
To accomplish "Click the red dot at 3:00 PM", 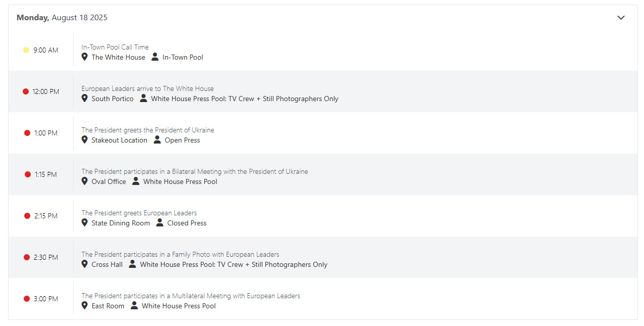I will coord(27,299).
